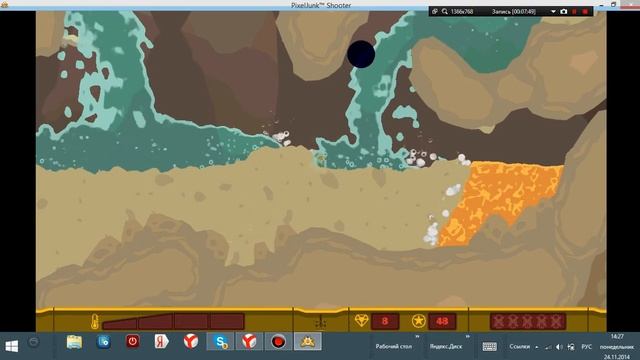Launch the first Yandex Browser taskbar icon
Screen dimensions: 640x360
point(190,341)
